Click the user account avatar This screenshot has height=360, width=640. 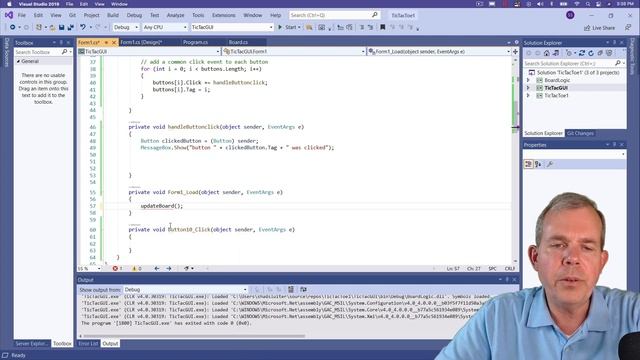[x=570, y=15]
